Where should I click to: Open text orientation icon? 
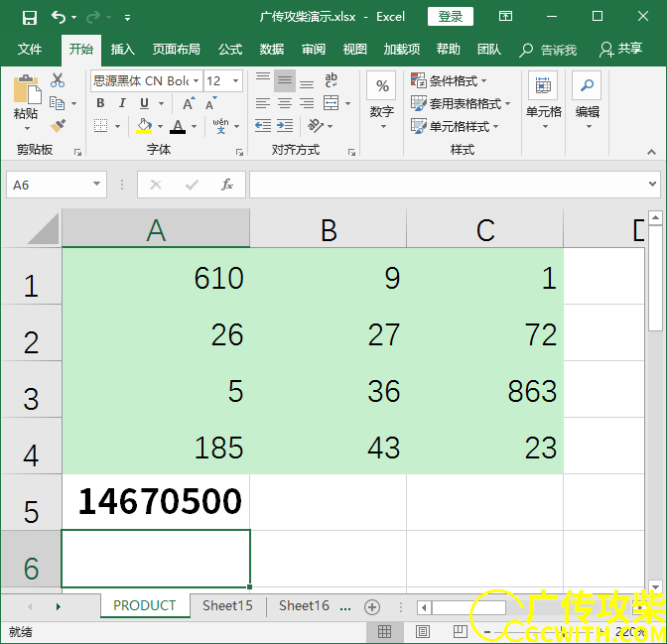[x=316, y=125]
